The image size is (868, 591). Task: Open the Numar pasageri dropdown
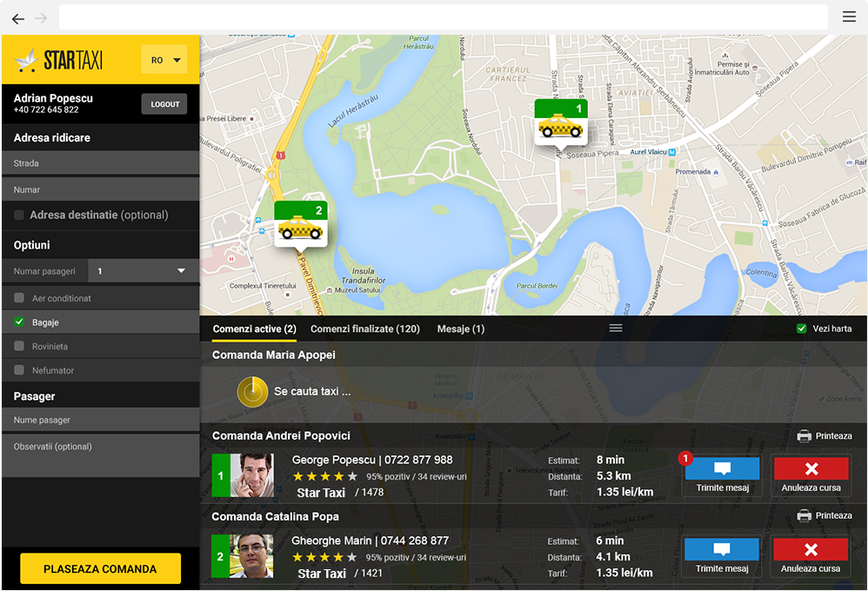[x=144, y=271]
